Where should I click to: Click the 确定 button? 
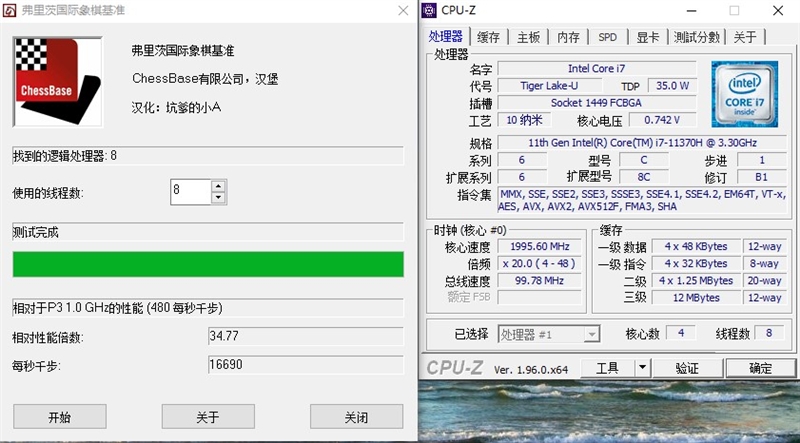point(760,368)
